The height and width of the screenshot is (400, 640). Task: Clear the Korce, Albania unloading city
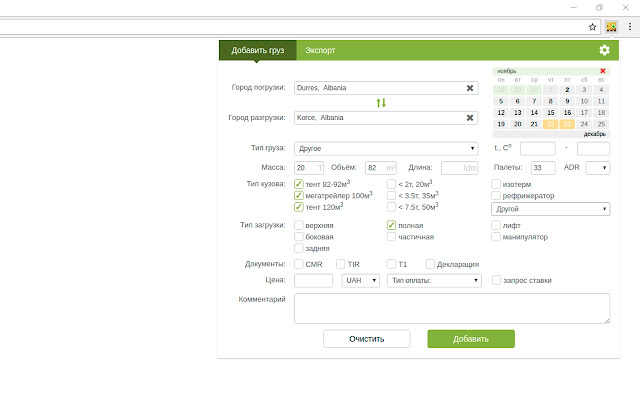pos(470,118)
